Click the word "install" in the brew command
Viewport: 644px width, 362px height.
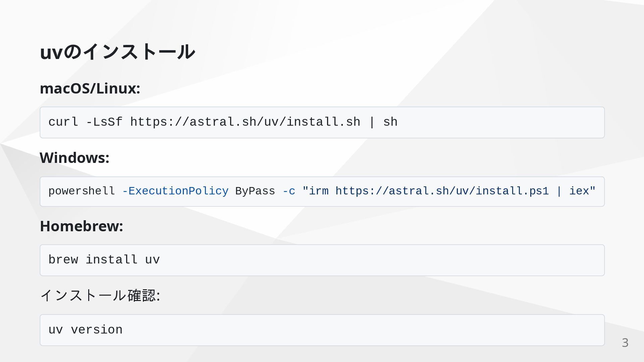tap(111, 260)
